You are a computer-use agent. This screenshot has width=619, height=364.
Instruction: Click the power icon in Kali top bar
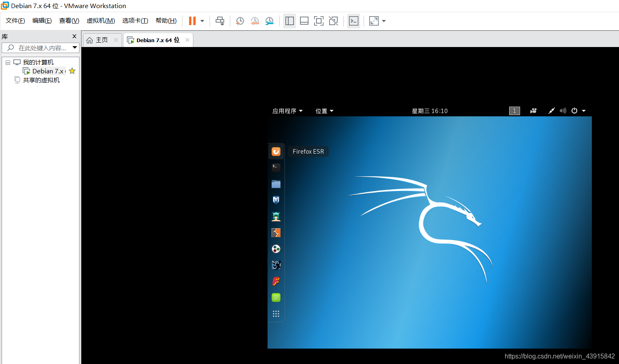pos(574,111)
